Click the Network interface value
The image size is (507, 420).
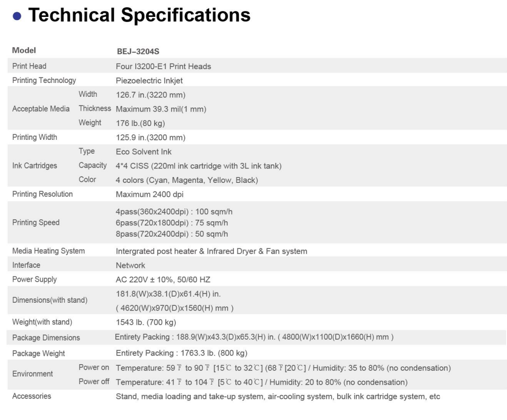pos(131,265)
